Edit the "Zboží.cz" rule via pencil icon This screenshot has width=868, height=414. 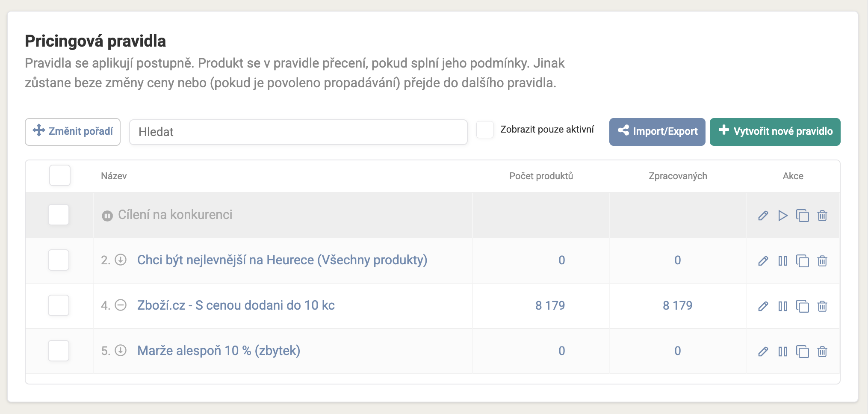click(x=763, y=306)
